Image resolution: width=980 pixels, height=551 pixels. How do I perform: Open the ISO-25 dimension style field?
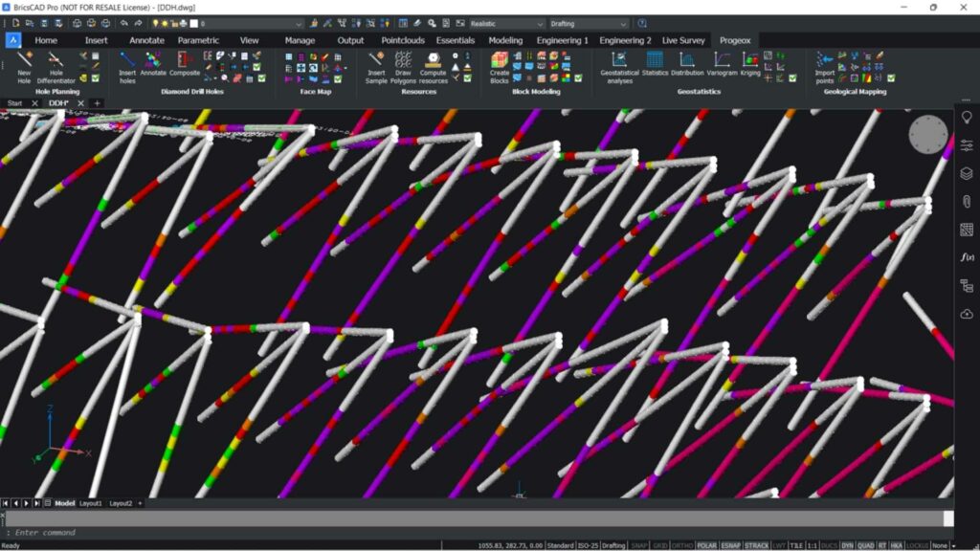tap(589, 545)
